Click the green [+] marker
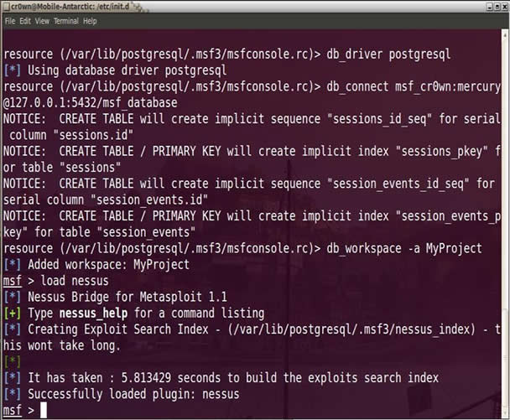The width and height of the screenshot is (510, 420). [12, 314]
